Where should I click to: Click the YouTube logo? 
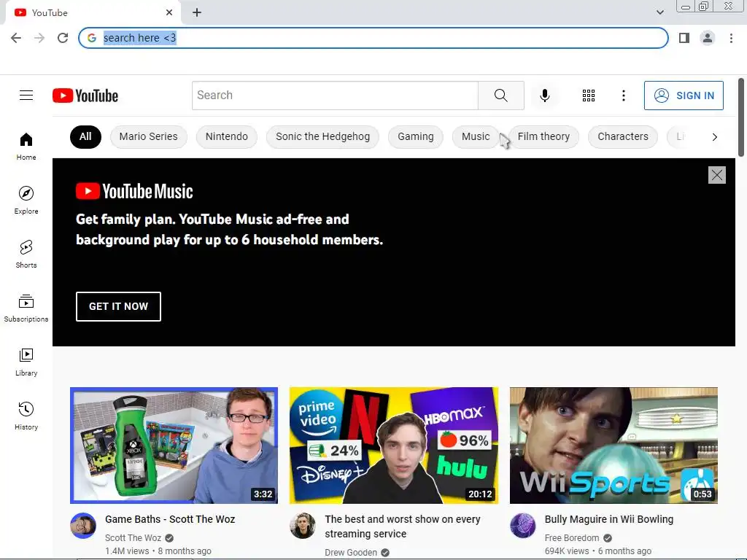coord(85,96)
